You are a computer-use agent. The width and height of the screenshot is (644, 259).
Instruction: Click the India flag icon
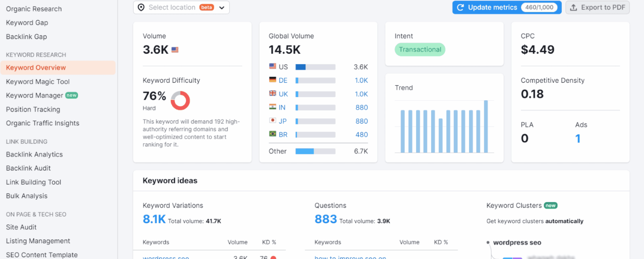[273, 107]
